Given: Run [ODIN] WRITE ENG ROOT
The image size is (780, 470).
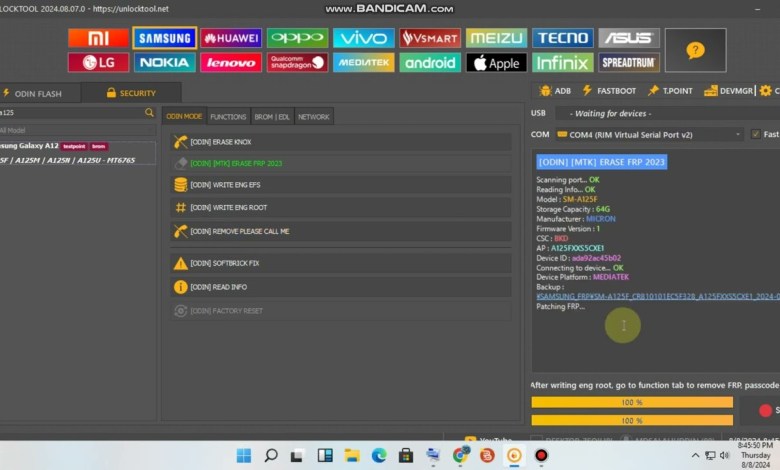Looking at the screenshot, I should 341,207.
